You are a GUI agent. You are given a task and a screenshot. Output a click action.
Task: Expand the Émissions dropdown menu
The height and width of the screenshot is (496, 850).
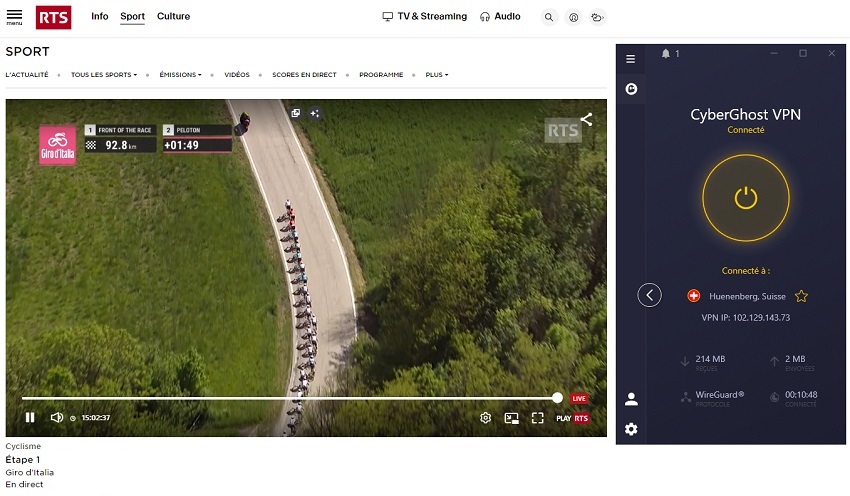pos(180,75)
